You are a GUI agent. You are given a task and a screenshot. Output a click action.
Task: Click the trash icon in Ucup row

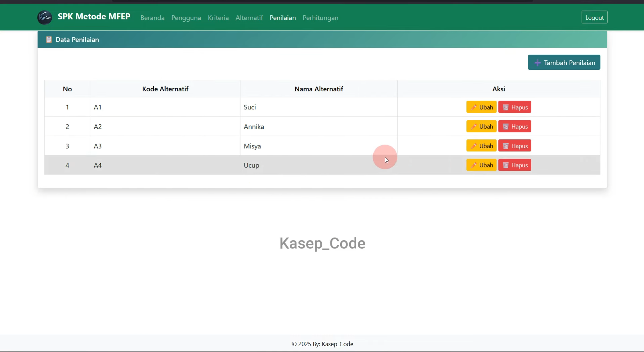pyautogui.click(x=506, y=165)
